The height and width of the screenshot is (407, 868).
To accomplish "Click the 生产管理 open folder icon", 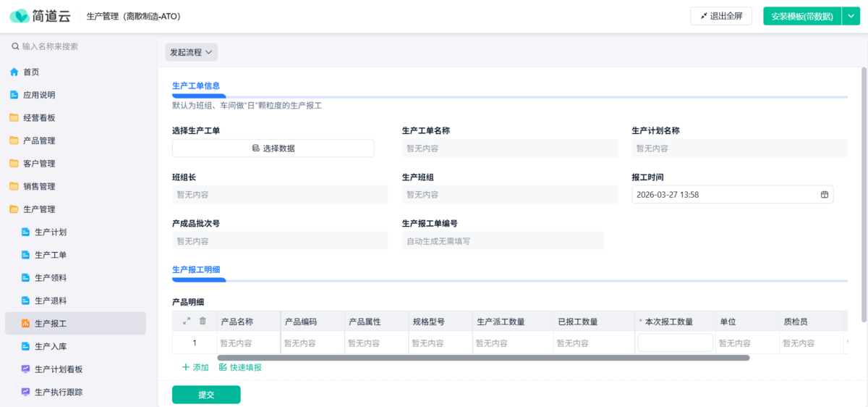I will pos(14,209).
